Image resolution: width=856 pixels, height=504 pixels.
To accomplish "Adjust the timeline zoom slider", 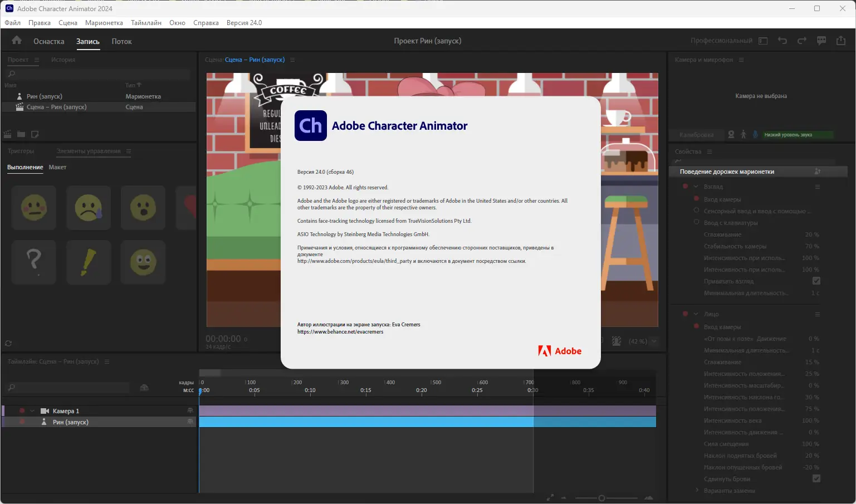I will coord(601,498).
